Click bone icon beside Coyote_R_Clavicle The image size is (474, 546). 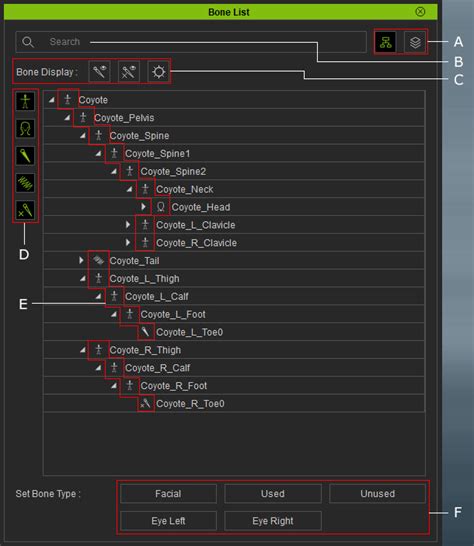point(145,242)
